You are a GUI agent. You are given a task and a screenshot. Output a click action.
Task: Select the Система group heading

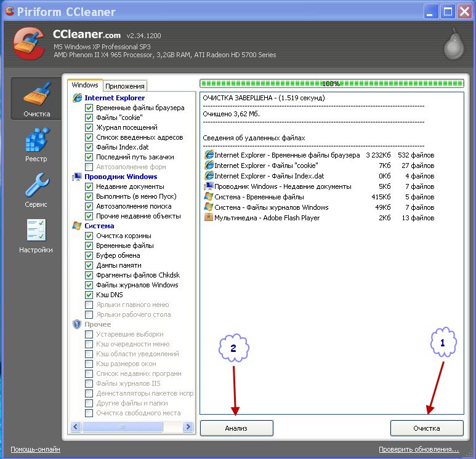pos(99,226)
